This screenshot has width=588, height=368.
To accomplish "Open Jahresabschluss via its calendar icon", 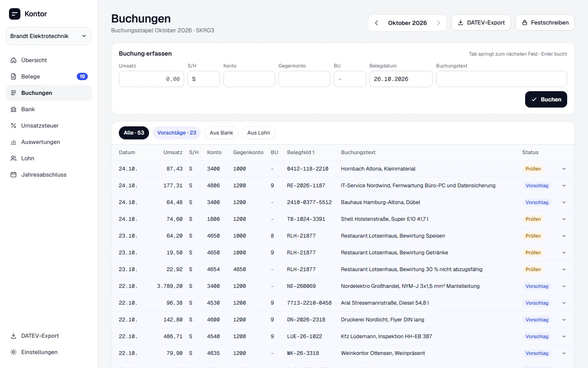I will (13, 175).
